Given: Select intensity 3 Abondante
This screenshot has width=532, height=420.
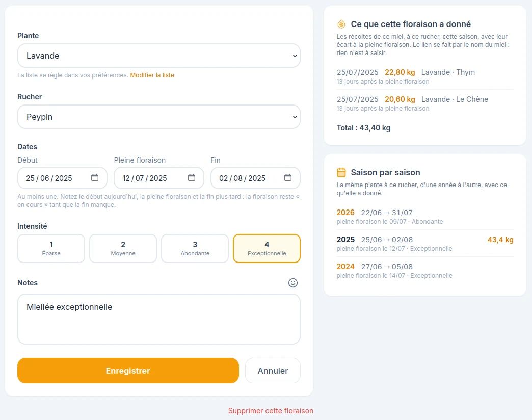Looking at the screenshot, I should coord(195,248).
